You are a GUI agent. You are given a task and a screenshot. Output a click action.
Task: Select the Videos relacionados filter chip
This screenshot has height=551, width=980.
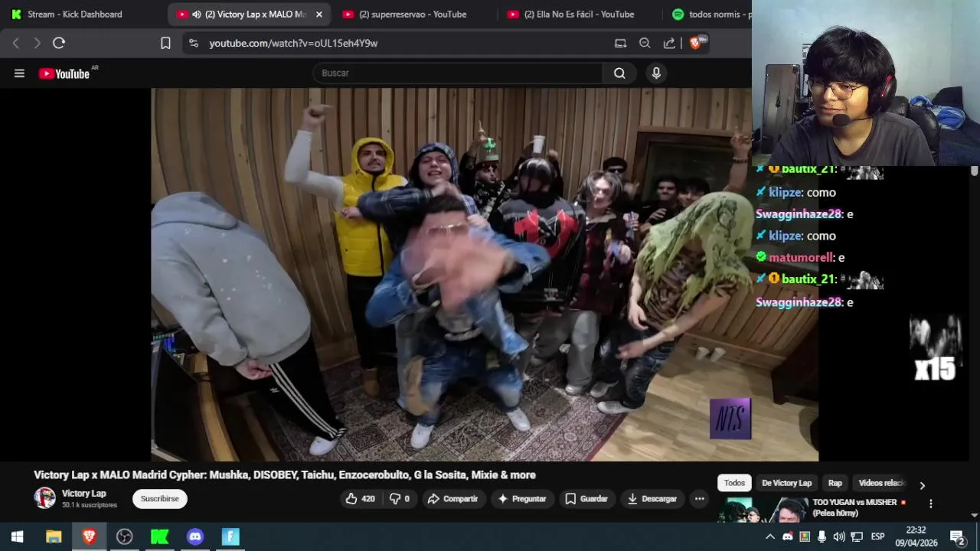pyautogui.click(x=881, y=483)
